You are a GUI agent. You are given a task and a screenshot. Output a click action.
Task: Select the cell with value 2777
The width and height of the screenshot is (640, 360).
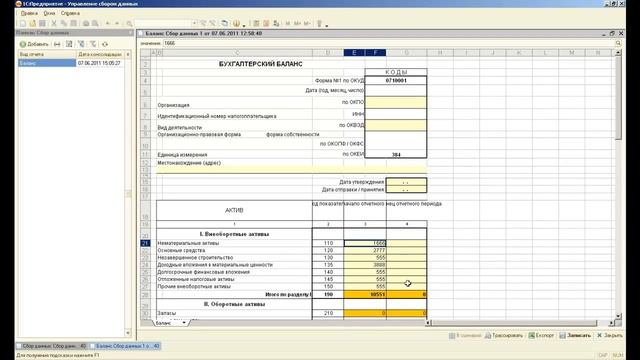pyautogui.click(x=365, y=250)
